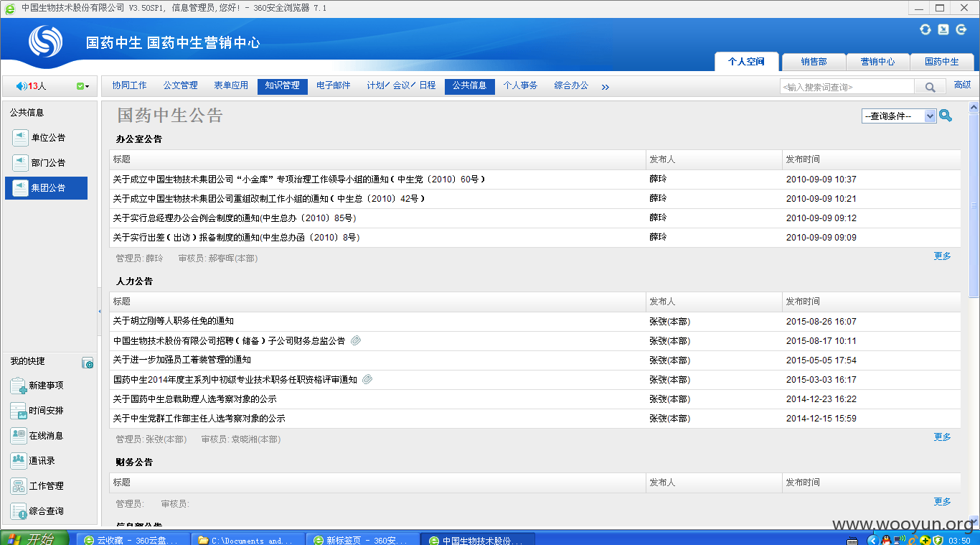Collapse the left sidebar with splitter arrow

(100, 311)
